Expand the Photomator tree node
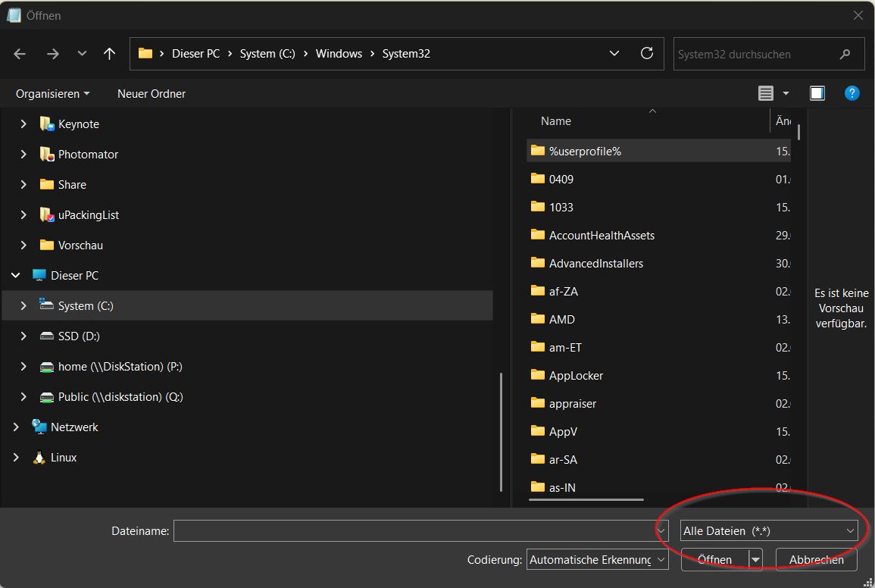The height and width of the screenshot is (588, 875). click(23, 154)
